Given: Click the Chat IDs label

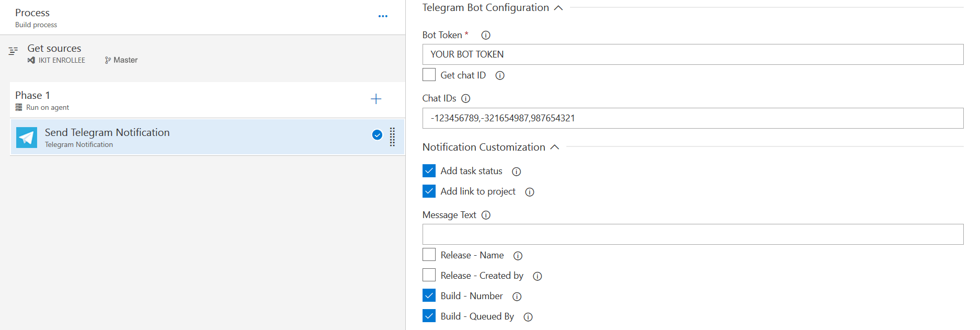Looking at the screenshot, I should click(439, 98).
